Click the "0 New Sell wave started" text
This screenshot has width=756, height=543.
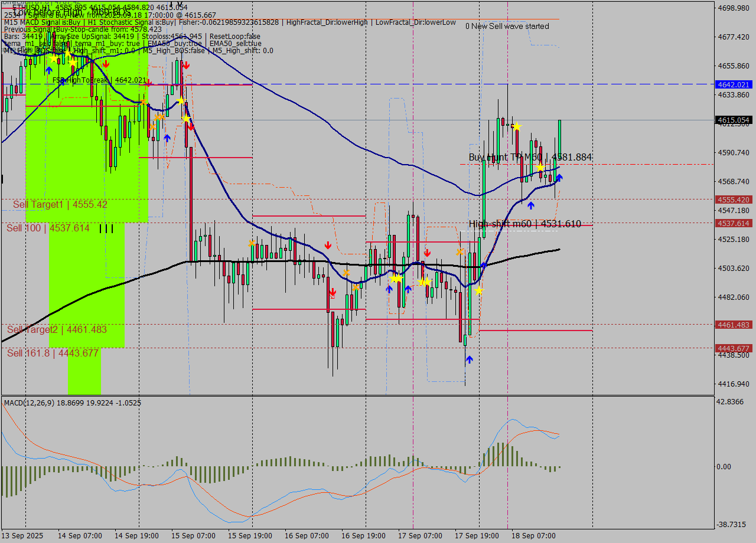pos(507,26)
